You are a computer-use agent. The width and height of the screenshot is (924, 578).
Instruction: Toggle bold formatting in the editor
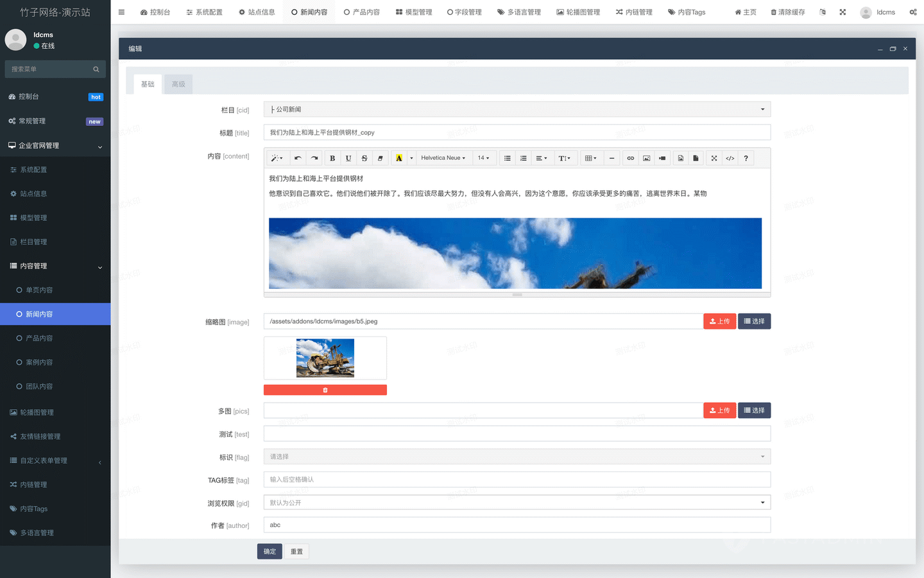[x=332, y=158]
